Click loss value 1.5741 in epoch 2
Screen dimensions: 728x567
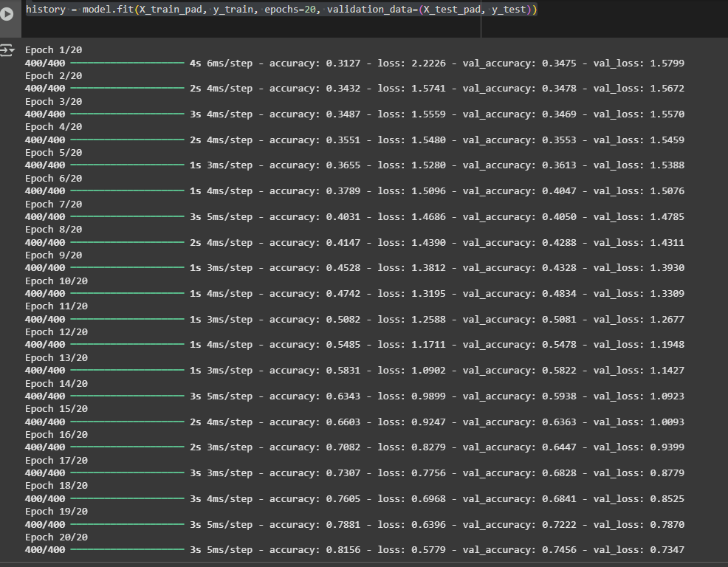[x=428, y=89]
